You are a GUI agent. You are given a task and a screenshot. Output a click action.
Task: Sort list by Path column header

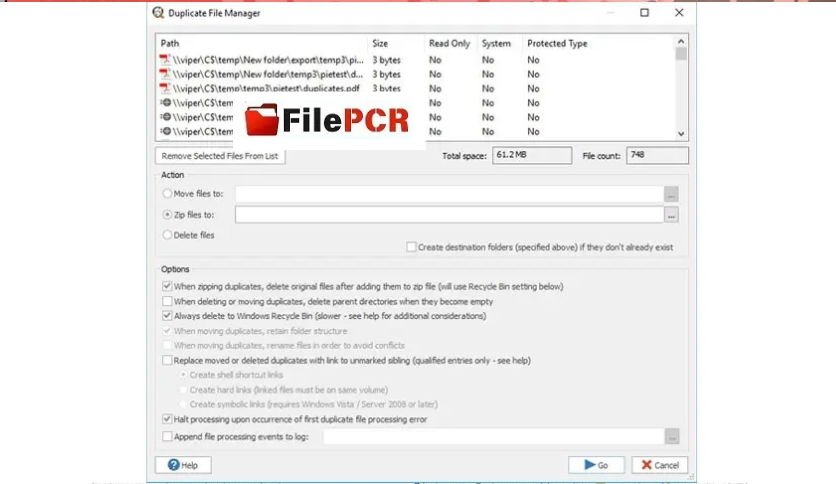point(261,43)
